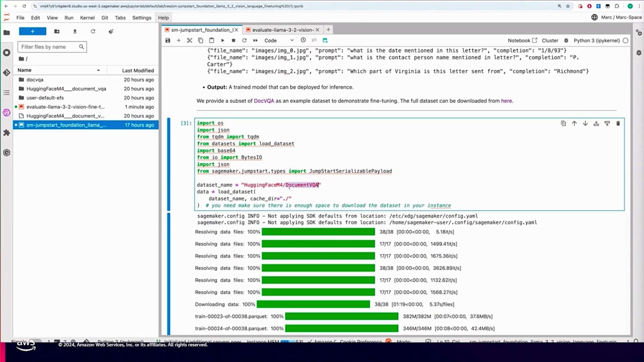Open a new launcher tab with plus
644x362 pixels.
point(328,30)
